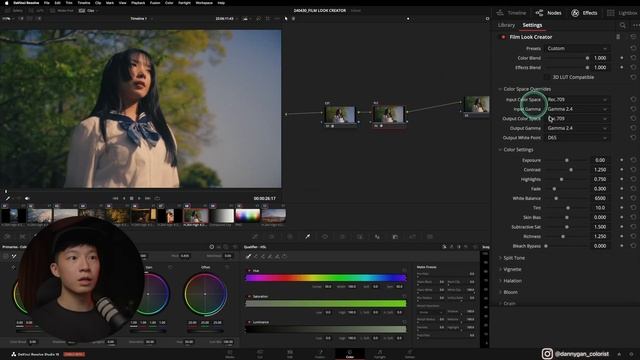Jump to the first frame
Viewport: 640px width, 360px height.
[116, 198]
